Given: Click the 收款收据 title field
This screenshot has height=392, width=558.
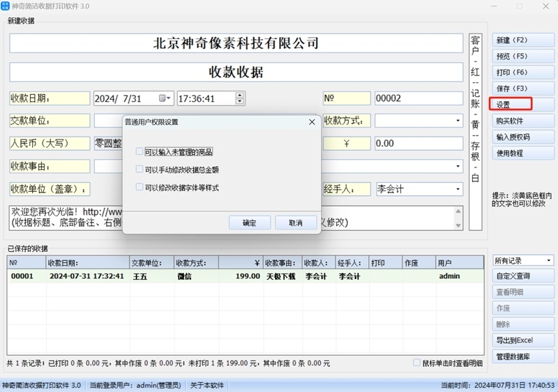Looking at the screenshot, I should (x=236, y=73).
